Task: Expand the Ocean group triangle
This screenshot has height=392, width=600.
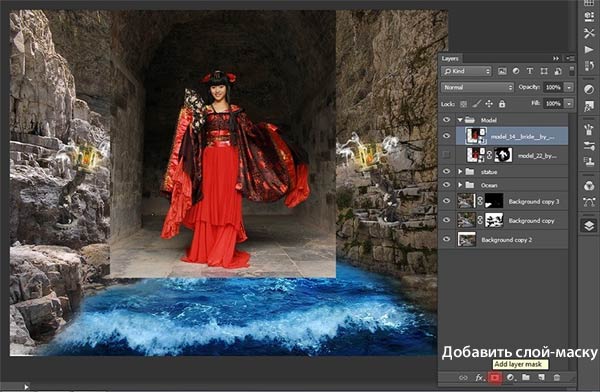Action: 460,185
